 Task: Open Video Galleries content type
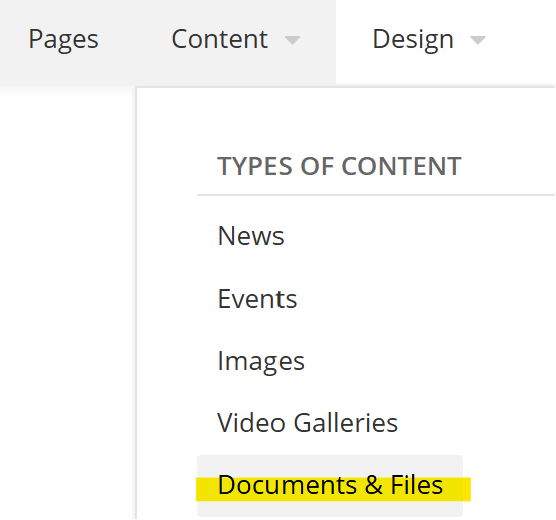tap(307, 423)
